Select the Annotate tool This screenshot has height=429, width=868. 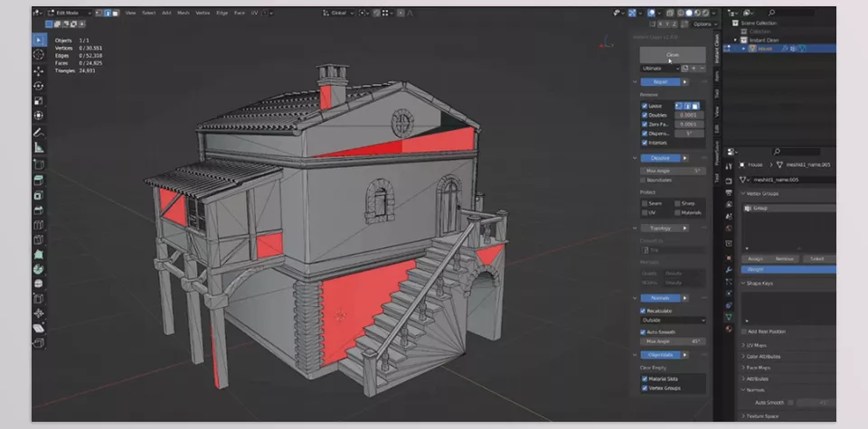tap(39, 132)
